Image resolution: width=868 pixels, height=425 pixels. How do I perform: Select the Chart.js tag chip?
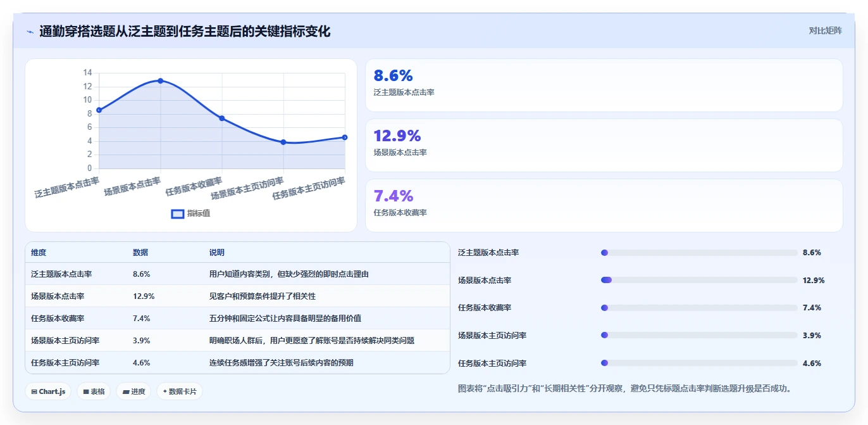(48, 391)
